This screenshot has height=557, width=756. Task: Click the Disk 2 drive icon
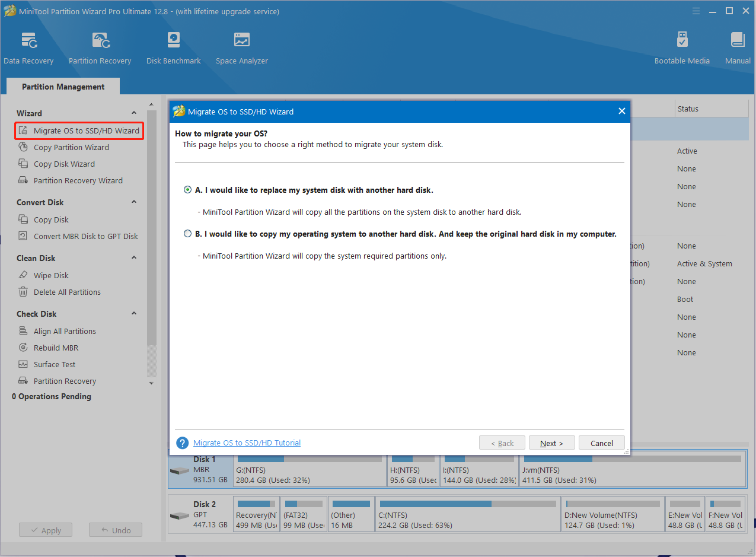point(179,516)
